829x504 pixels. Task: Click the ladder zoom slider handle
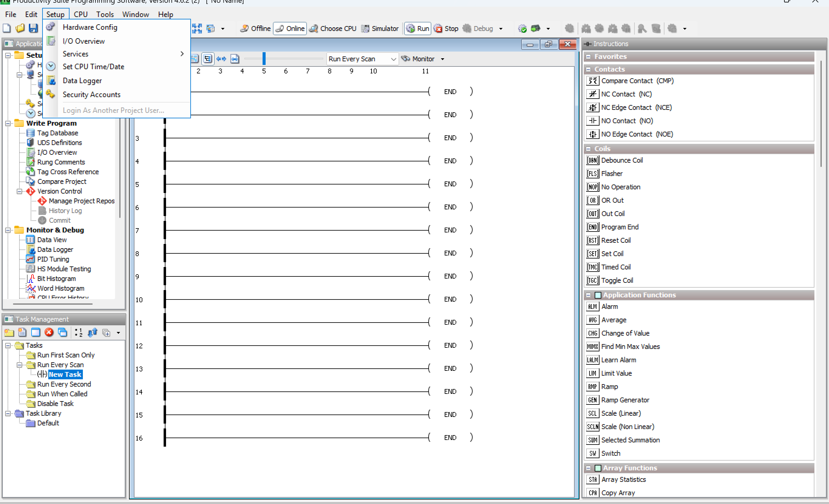[x=264, y=59]
